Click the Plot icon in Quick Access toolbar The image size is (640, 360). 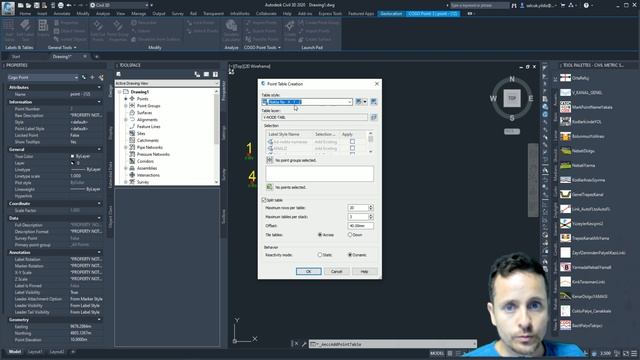tap(60, 5)
